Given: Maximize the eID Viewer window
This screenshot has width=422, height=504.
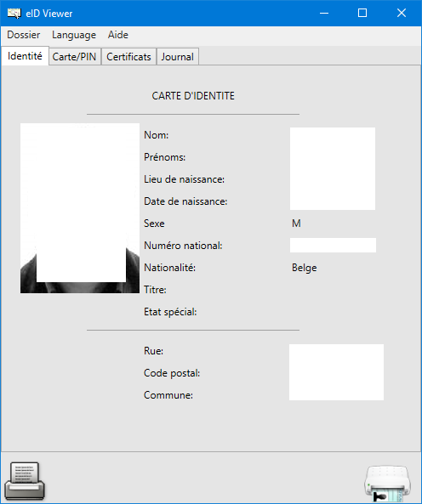Looking at the screenshot, I should 362,14.
